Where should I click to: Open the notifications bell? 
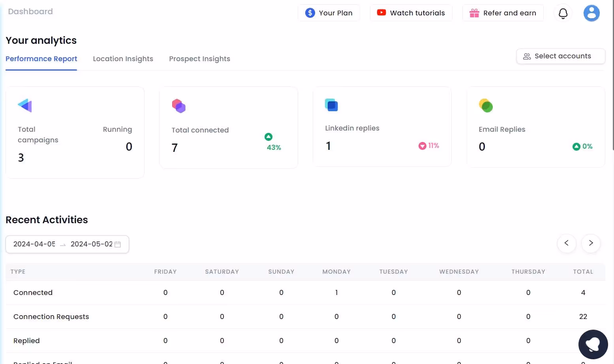click(563, 13)
